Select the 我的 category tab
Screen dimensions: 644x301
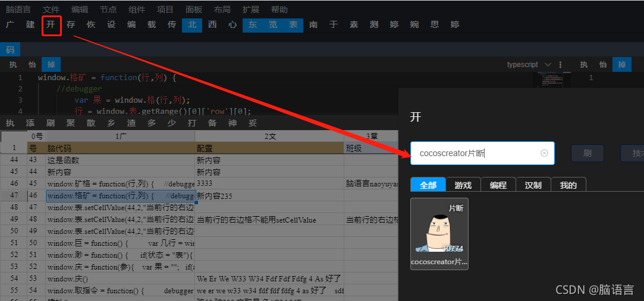point(568,185)
